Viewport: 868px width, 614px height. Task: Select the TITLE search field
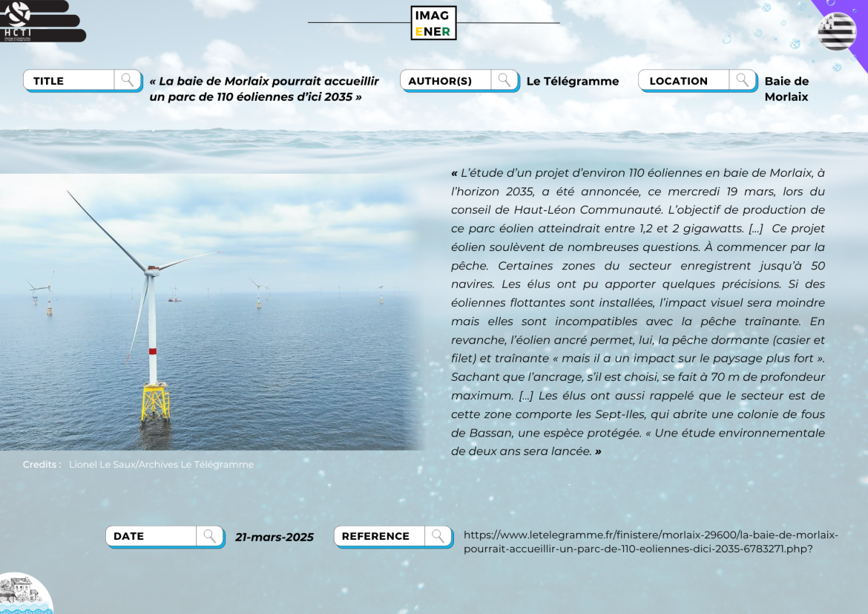coord(82,81)
